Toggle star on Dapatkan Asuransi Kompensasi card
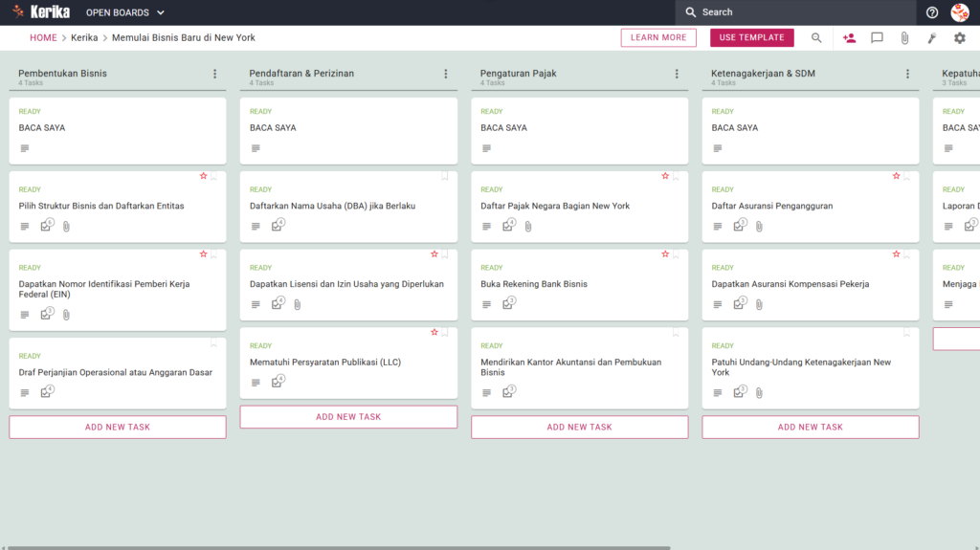 pyautogui.click(x=896, y=254)
